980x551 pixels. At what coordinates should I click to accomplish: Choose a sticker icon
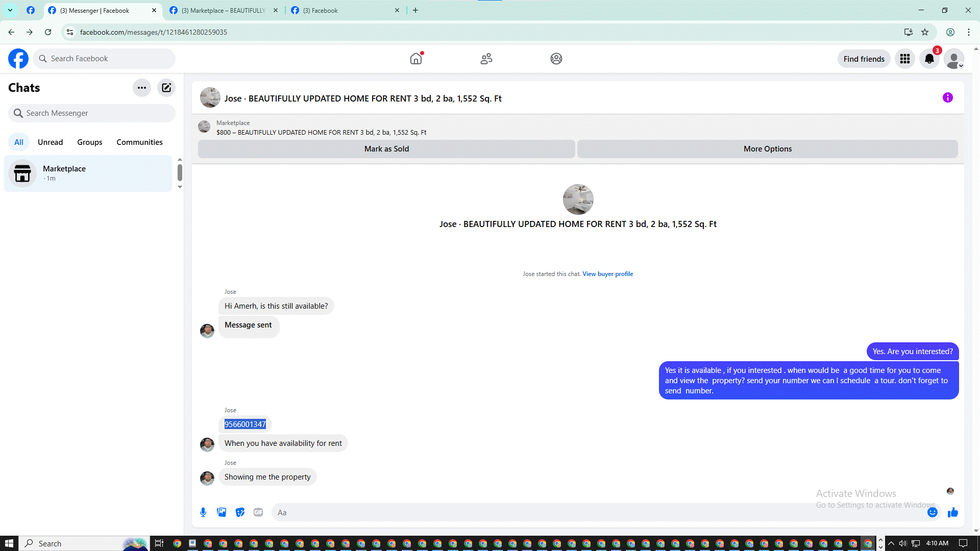point(240,512)
